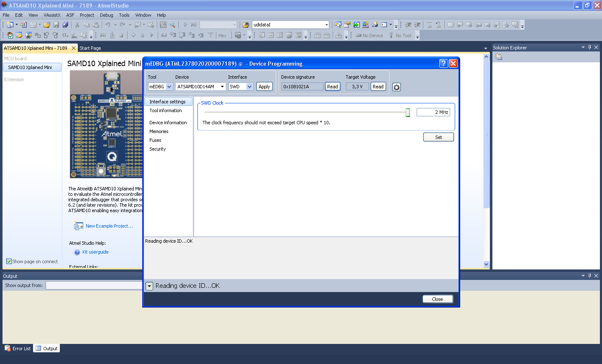Screen dimensions: 602x364
Task: Click the Save disk icon
Action: 56,25
